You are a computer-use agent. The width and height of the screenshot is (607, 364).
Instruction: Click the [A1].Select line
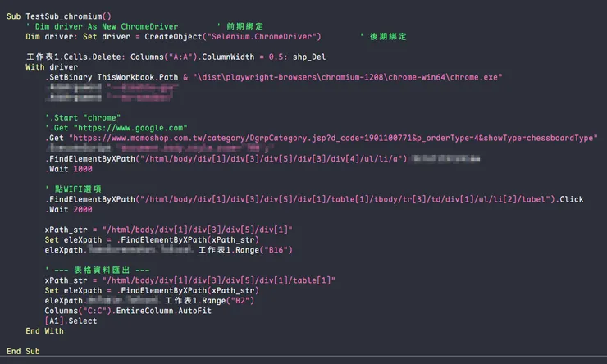click(71, 321)
